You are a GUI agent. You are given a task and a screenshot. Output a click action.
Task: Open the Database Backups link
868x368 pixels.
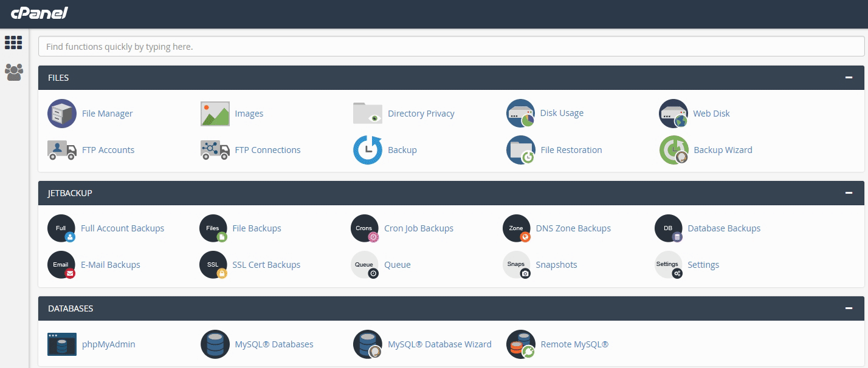point(724,228)
